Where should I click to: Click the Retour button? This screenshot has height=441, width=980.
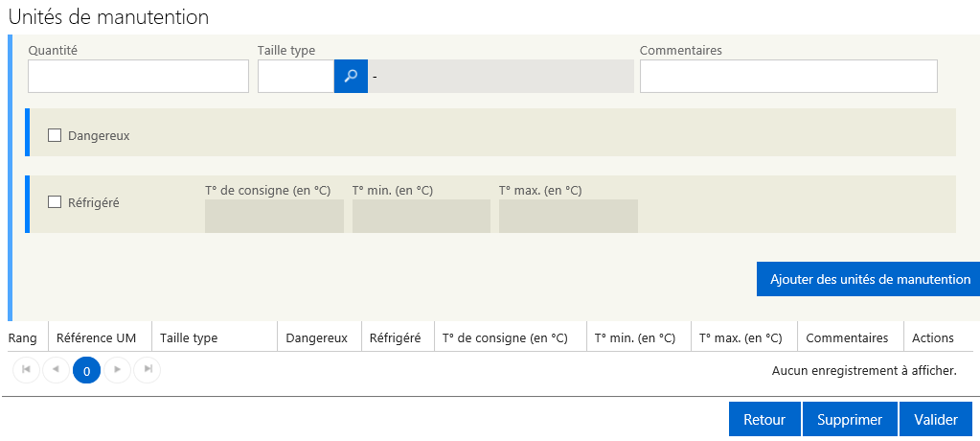[x=764, y=419]
